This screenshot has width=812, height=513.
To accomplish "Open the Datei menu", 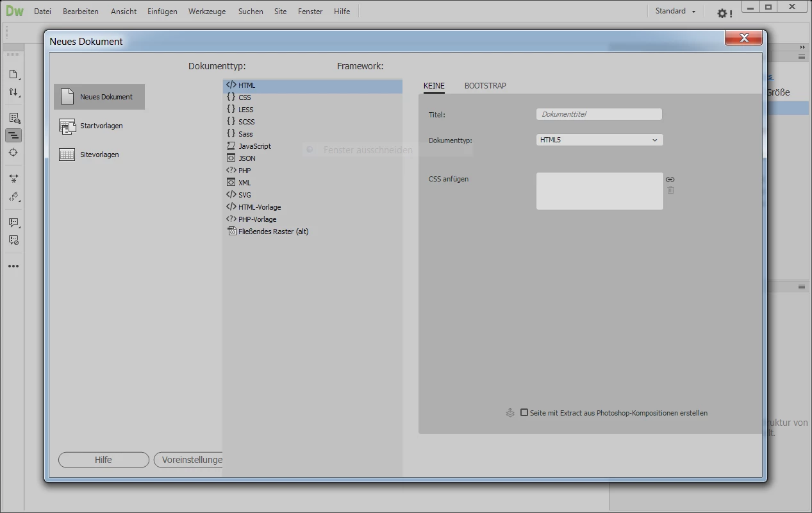I will (x=42, y=12).
